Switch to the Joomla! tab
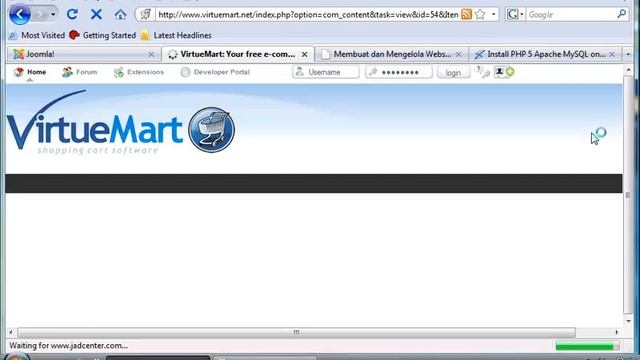Image resolution: width=640 pixels, height=360 pixels. click(x=84, y=54)
